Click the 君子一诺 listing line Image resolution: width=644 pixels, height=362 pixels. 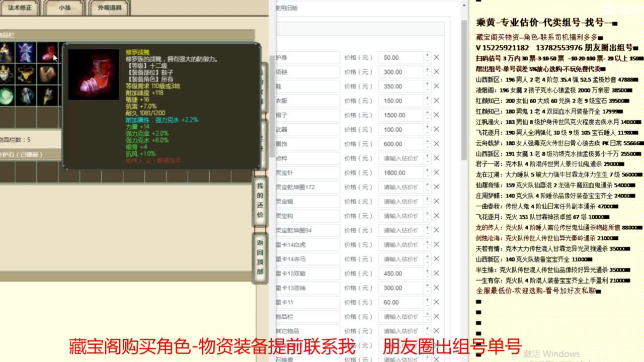550,164
